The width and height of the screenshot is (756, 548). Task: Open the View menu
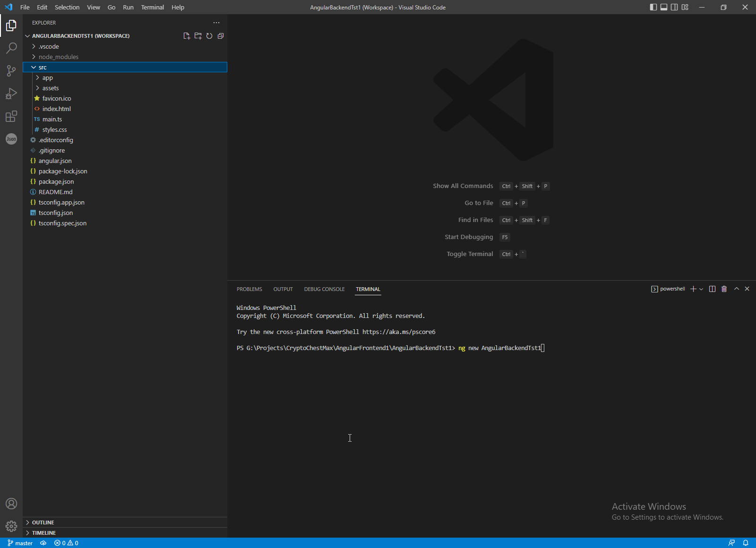pos(94,7)
